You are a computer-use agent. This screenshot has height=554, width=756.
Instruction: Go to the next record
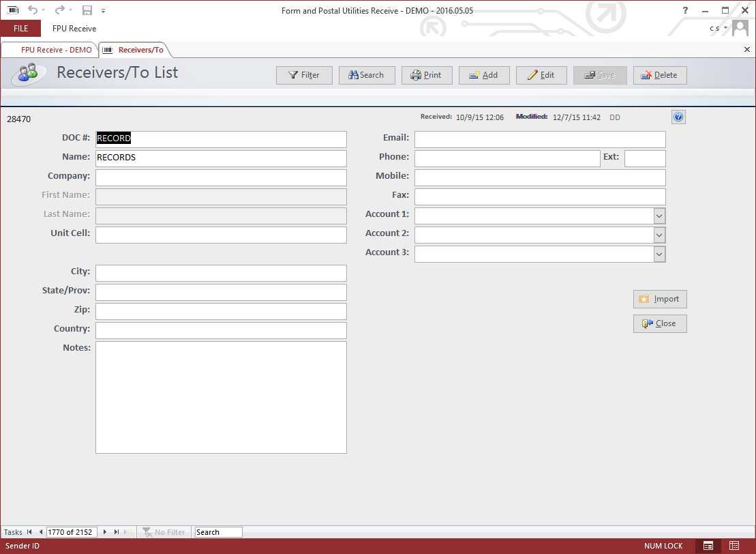104,532
